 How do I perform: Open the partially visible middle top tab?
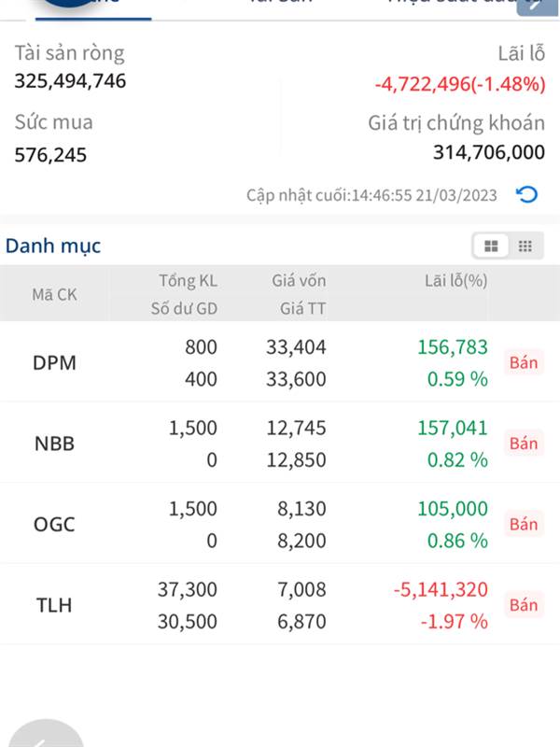pyautogui.click(x=280, y=5)
